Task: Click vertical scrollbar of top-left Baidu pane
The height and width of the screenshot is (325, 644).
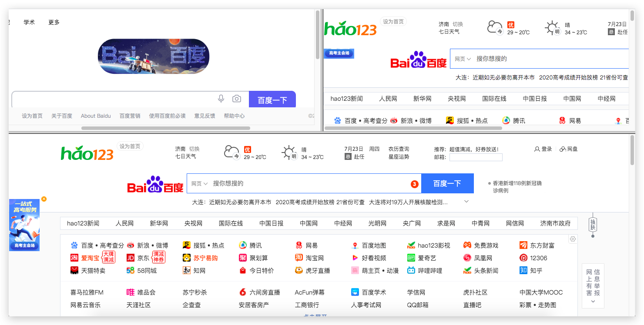Action: 318,36
